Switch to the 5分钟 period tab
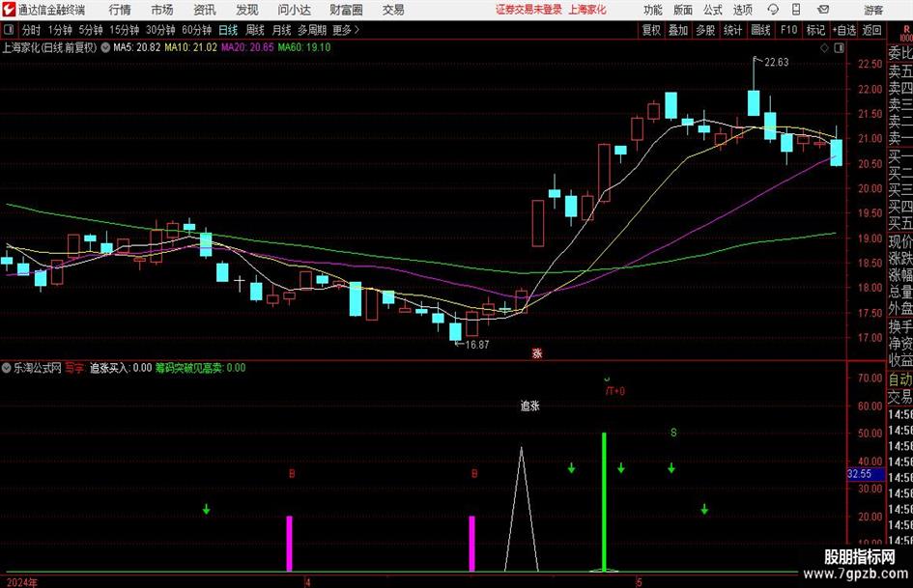913x588 pixels. coord(90,30)
